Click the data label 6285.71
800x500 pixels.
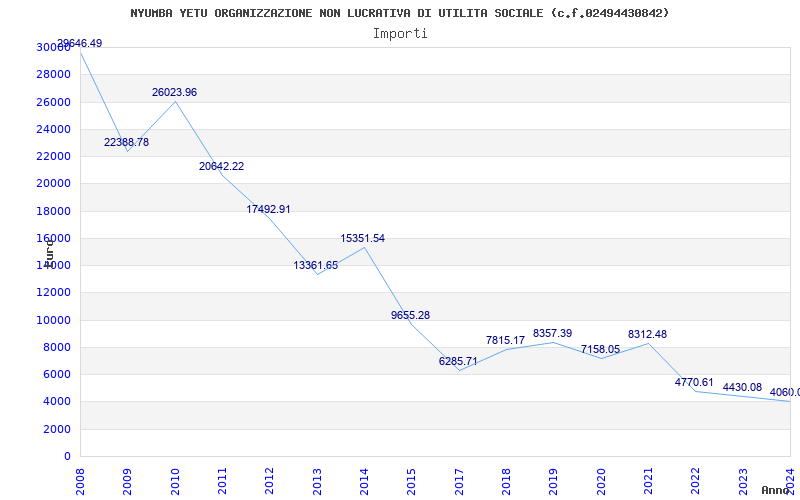click(458, 361)
